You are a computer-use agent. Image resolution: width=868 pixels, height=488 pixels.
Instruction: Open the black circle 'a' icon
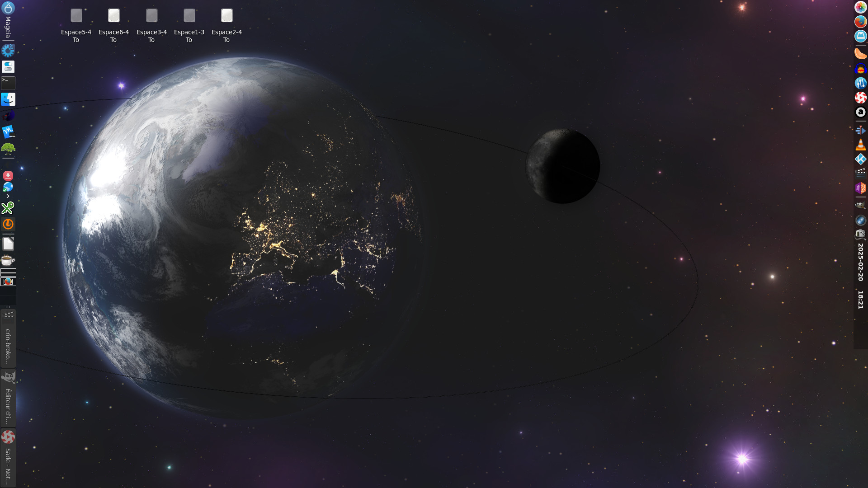[x=860, y=112]
